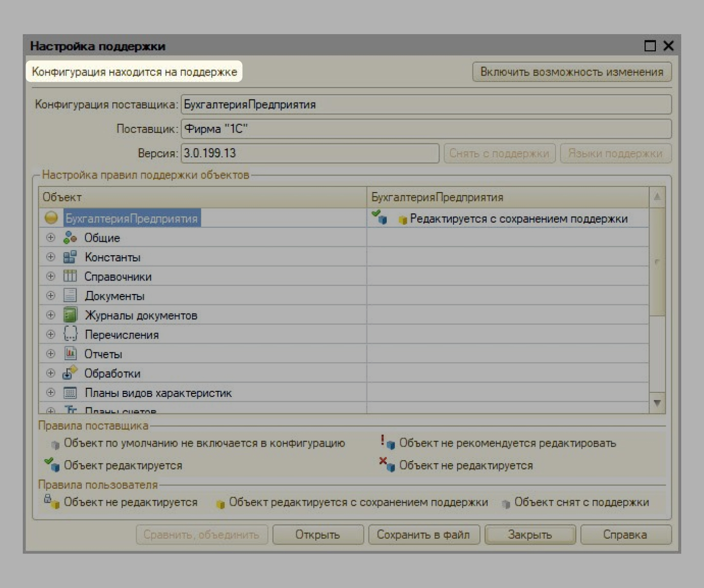Image resolution: width=704 pixels, height=588 pixels.
Task: Click the yellow cube user rule icon in root row
Action: click(x=403, y=220)
